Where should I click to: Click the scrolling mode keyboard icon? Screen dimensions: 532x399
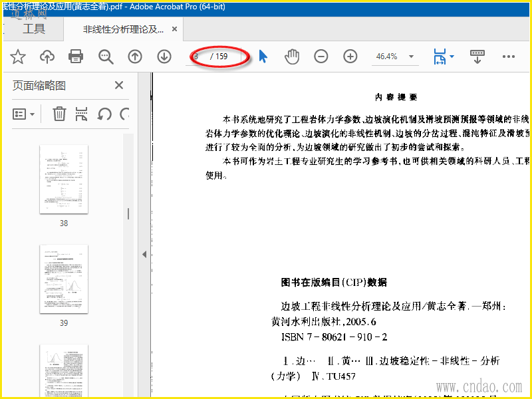(x=477, y=57)
